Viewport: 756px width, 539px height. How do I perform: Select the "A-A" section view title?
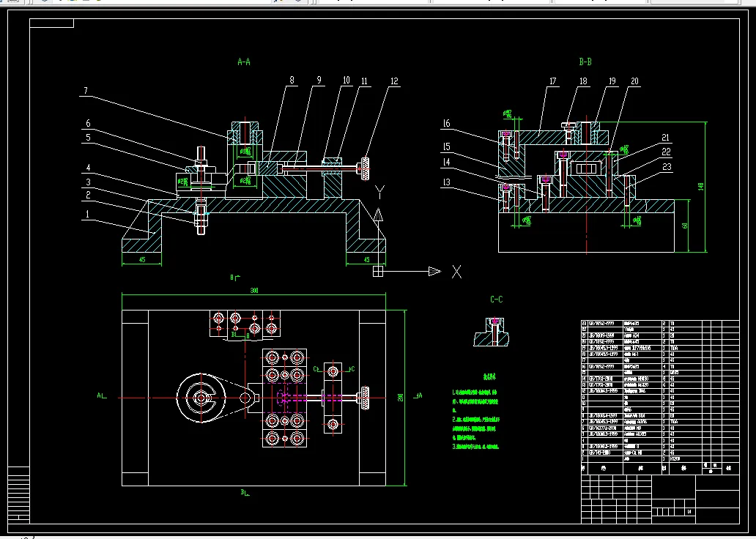tap(244, 62)
